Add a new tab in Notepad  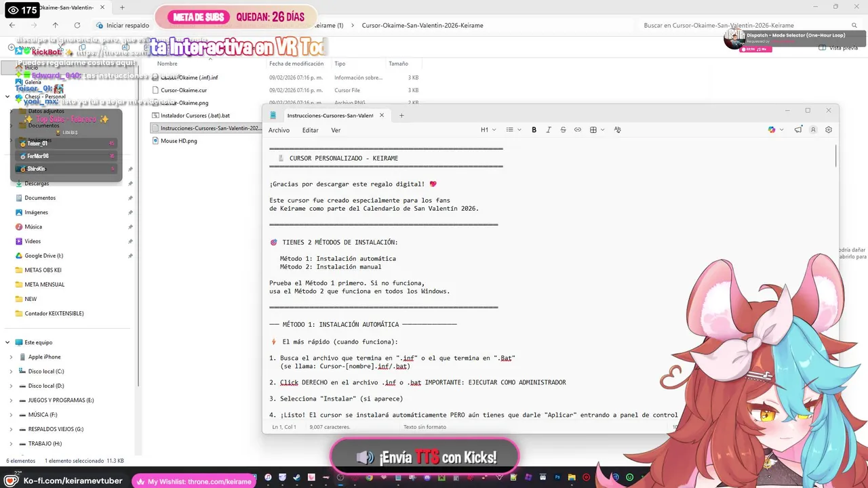[x=401, y=115]
